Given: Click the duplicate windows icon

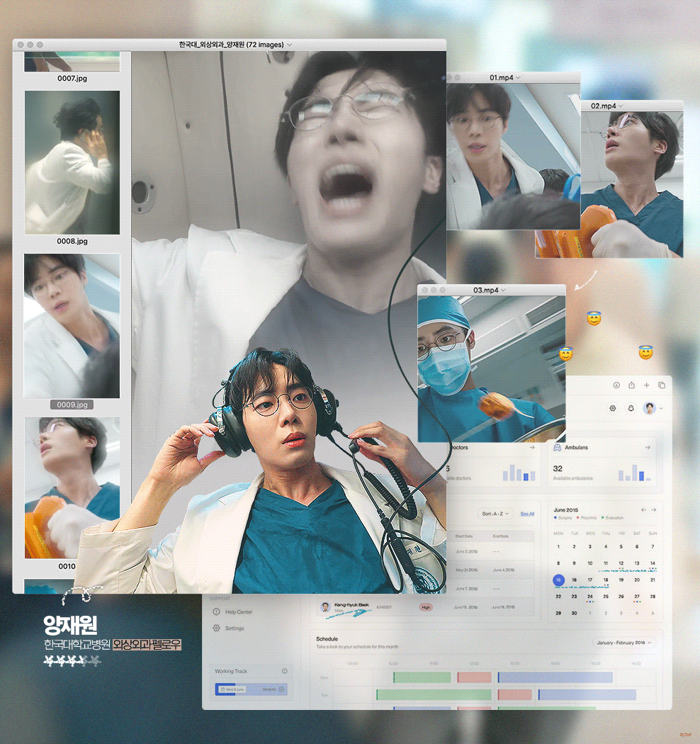Looking at the screenshot, I should pos(662,385).
